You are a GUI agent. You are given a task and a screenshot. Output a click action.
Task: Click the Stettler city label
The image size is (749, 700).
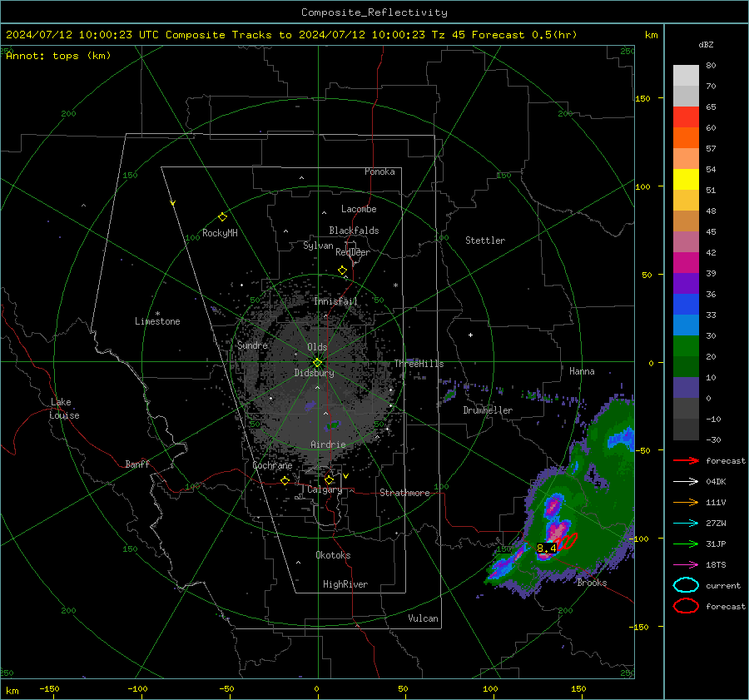[485, 241]
